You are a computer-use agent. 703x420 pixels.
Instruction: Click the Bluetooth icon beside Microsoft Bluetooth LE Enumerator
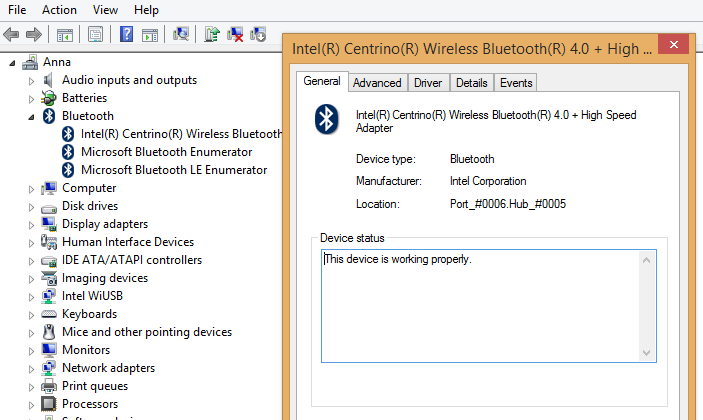tap(68, 170)
